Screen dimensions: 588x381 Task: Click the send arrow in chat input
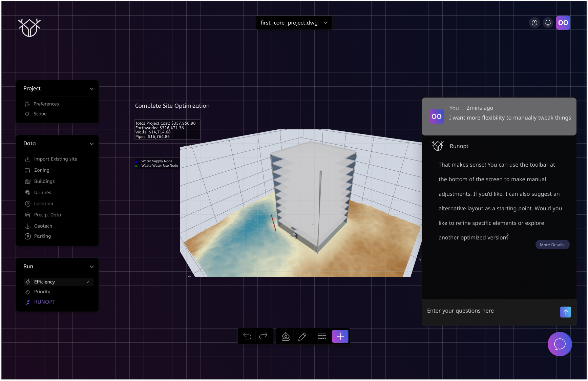(x=565, y=312)
